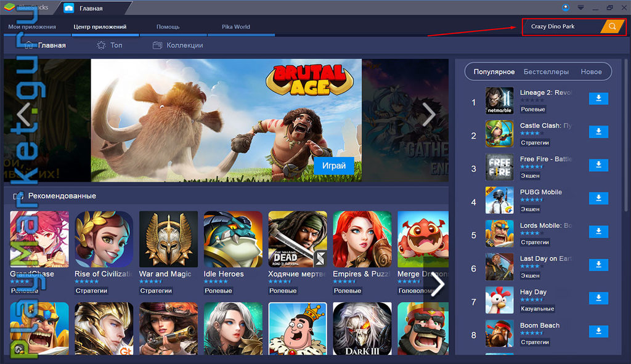Select the Топ section with star icon
The width and height of the screenshot is (631, 364).
[110, 46]
